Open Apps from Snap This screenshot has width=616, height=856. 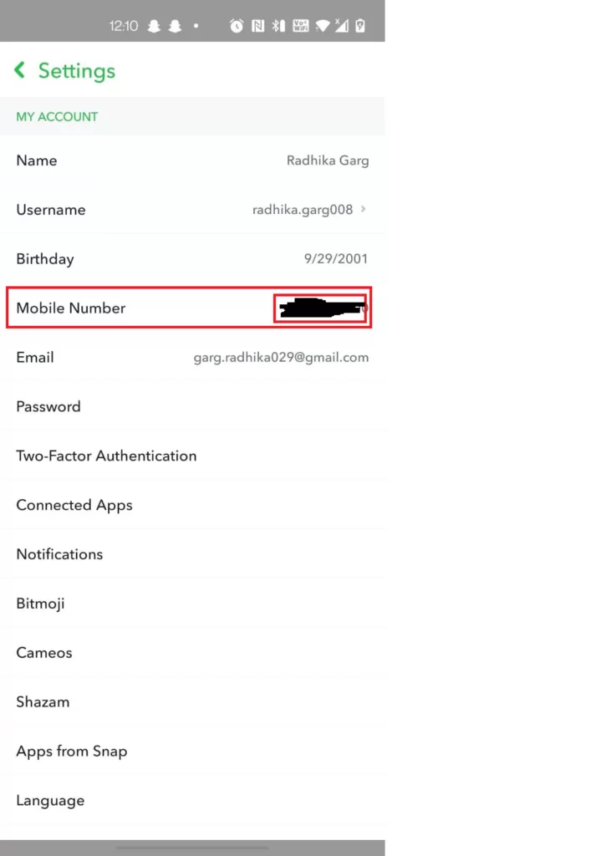(x=192, y=751)
